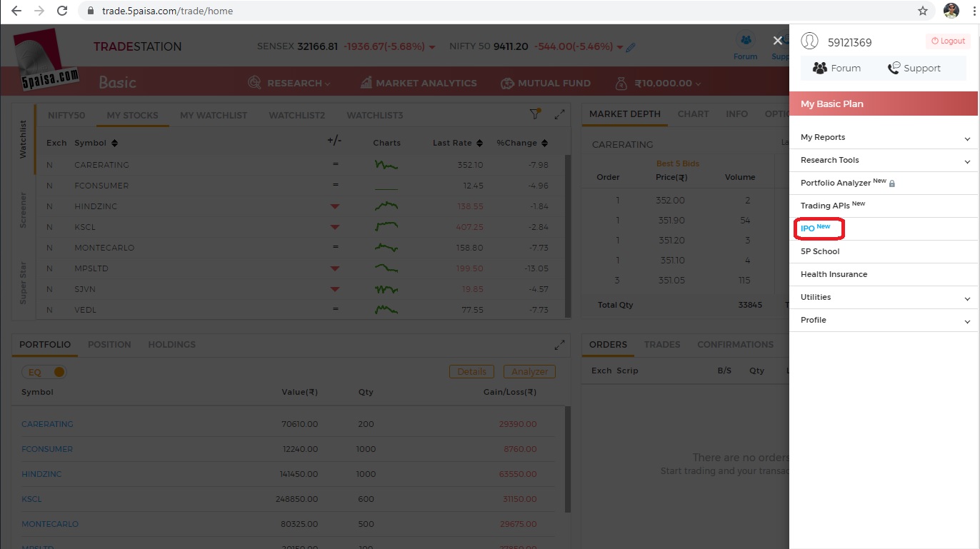
Task: Switch to MY WATCHLIST tab
Action: (214, 115)
